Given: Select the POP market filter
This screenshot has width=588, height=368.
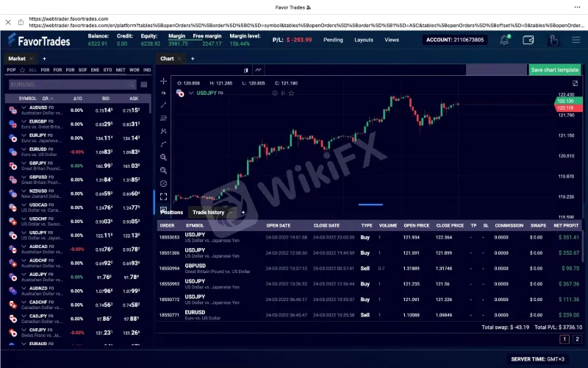Looking at the screenshot, I should pyautogui.click(x=11, y=70).
